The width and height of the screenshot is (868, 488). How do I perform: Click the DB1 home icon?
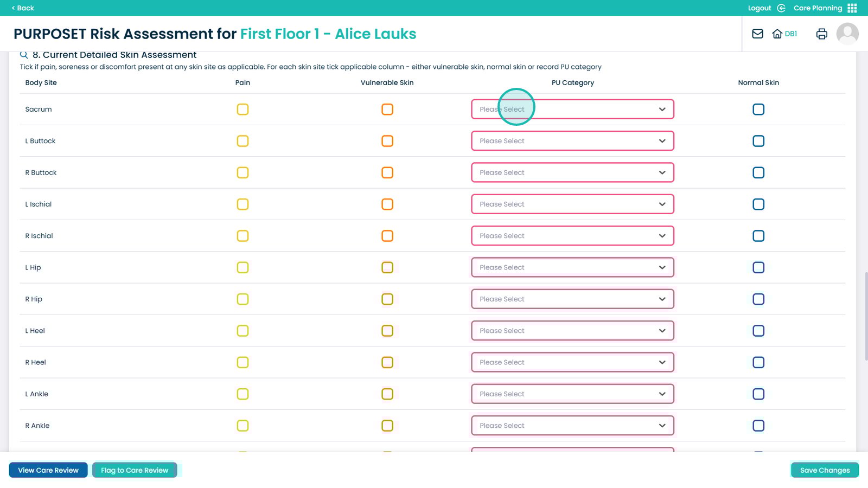777,34
